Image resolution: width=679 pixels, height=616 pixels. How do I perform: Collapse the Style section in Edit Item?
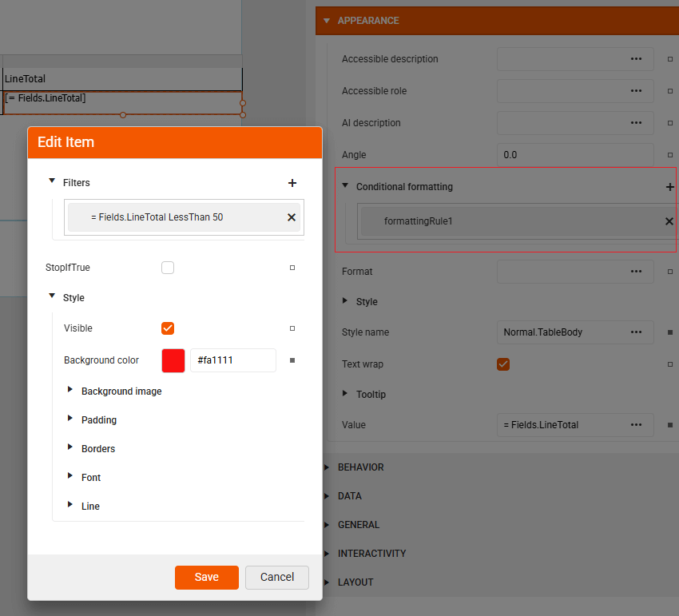(x=52, y=296)
